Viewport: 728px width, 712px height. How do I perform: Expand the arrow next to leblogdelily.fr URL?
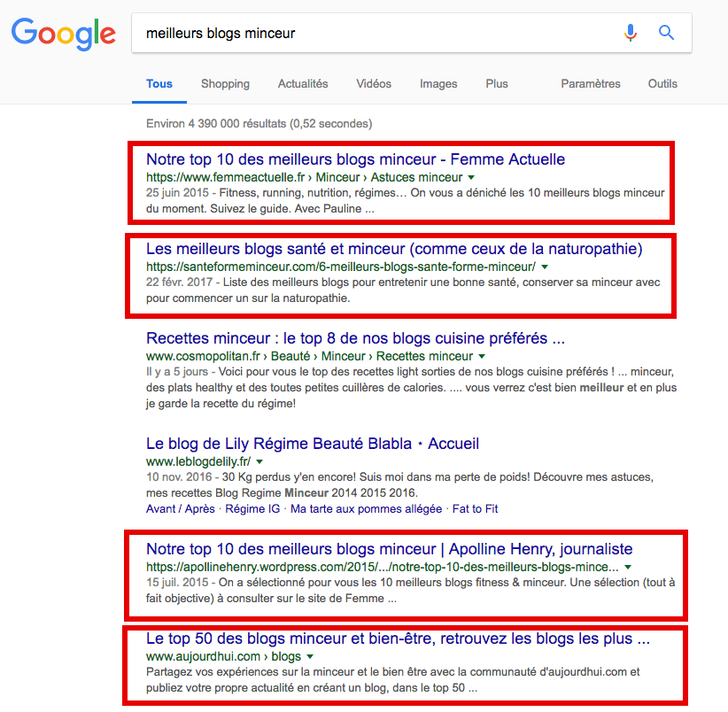(259, 461)
